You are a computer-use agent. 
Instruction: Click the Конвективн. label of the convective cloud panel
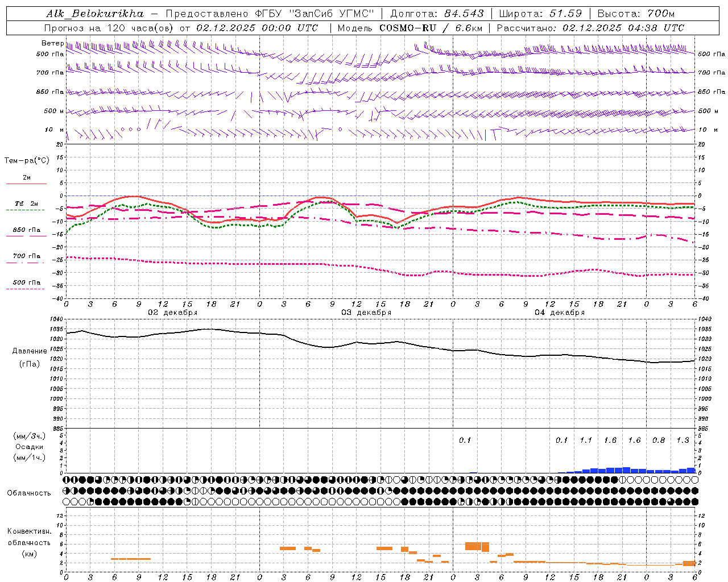(x=30, y=531)
